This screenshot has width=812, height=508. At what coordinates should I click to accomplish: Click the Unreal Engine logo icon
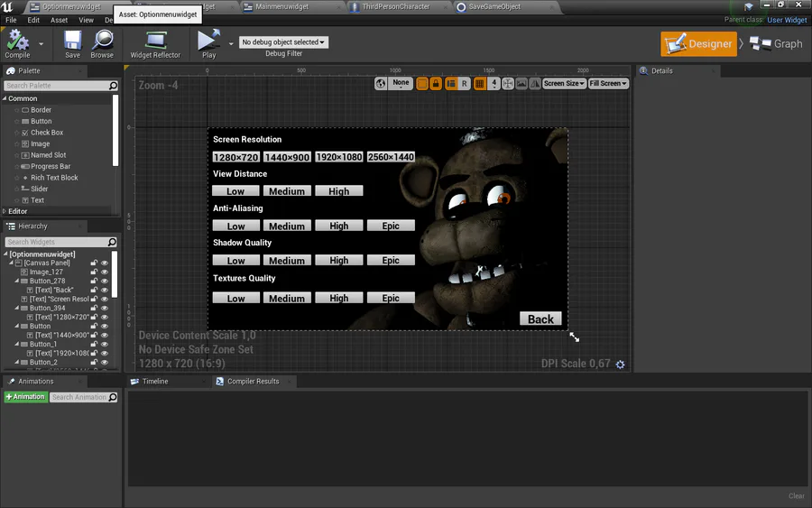coord(7,6)
